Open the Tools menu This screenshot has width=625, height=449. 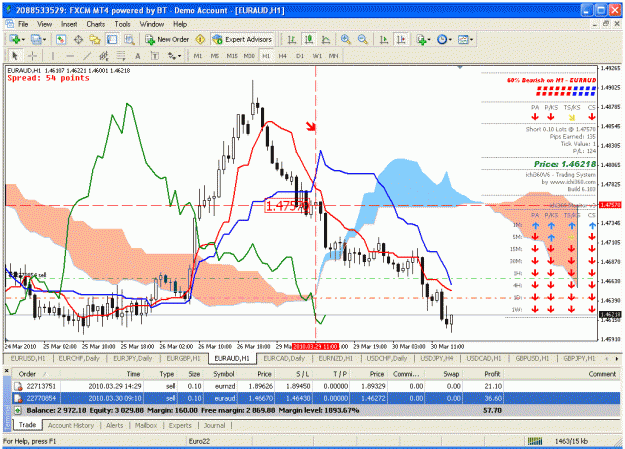pyautogui.click(x=122, y=24)
